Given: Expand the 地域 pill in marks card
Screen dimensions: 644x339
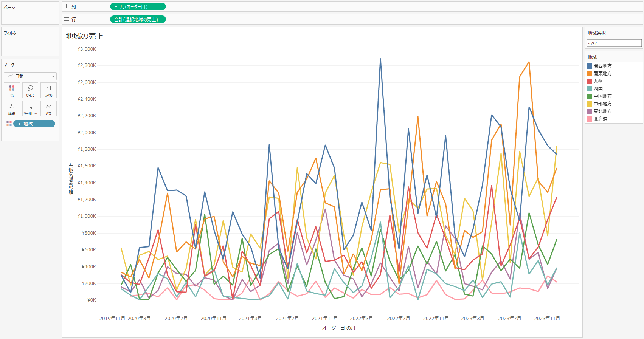Looking at the screenshot, I should tap(19, 124).
